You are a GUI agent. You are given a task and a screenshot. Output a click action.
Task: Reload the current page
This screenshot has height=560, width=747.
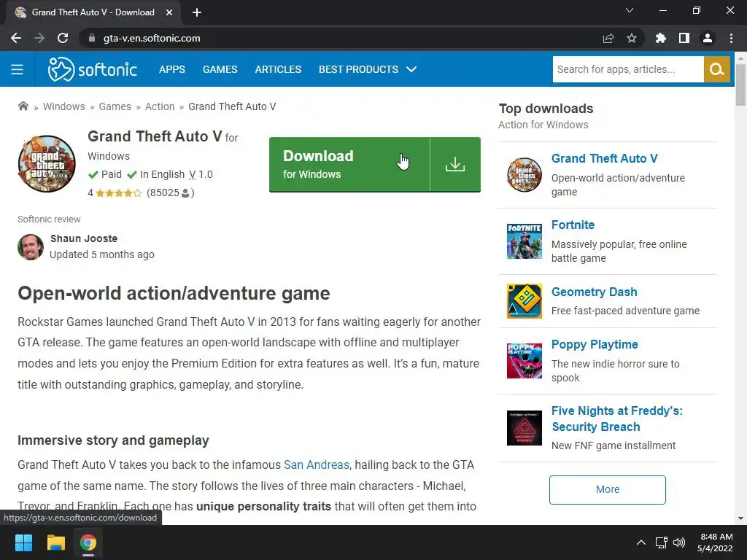(x=63, y=38)
